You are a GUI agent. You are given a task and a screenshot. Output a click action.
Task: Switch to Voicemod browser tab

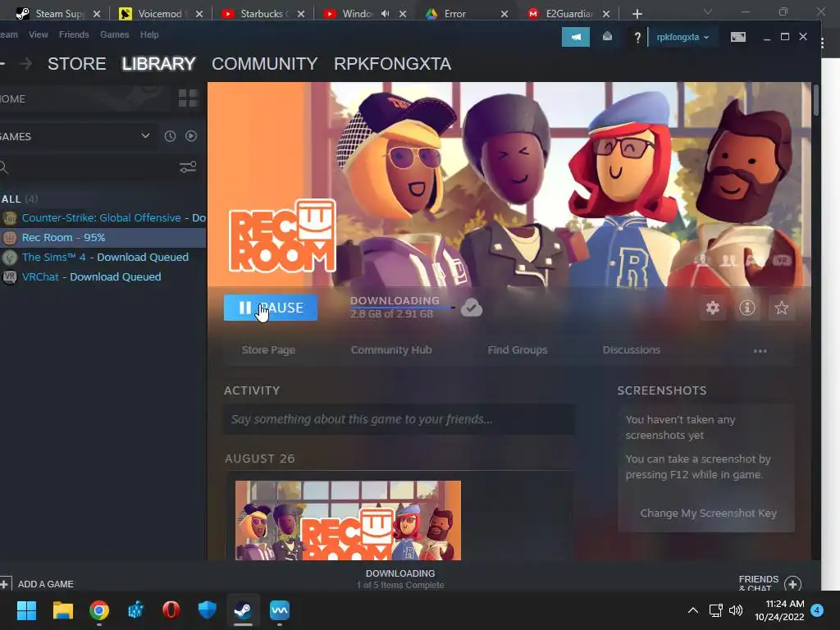click(x=159, y=13)
